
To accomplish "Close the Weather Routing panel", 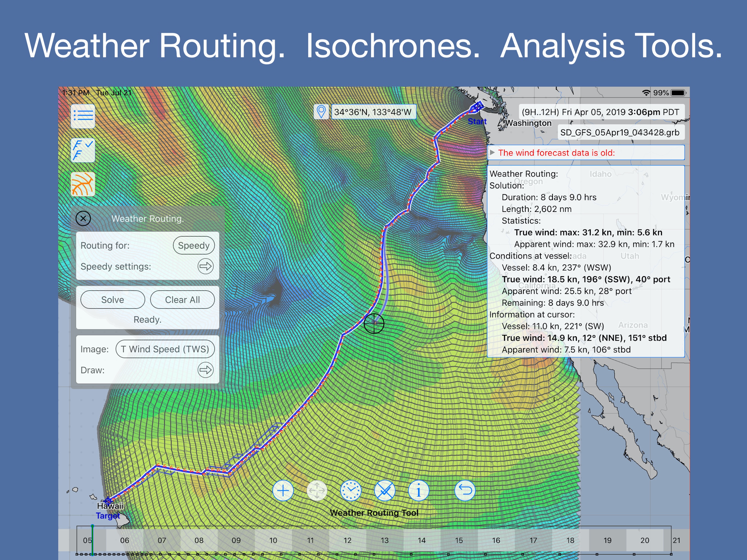I will pyautogui.click(x=83, y=218).
